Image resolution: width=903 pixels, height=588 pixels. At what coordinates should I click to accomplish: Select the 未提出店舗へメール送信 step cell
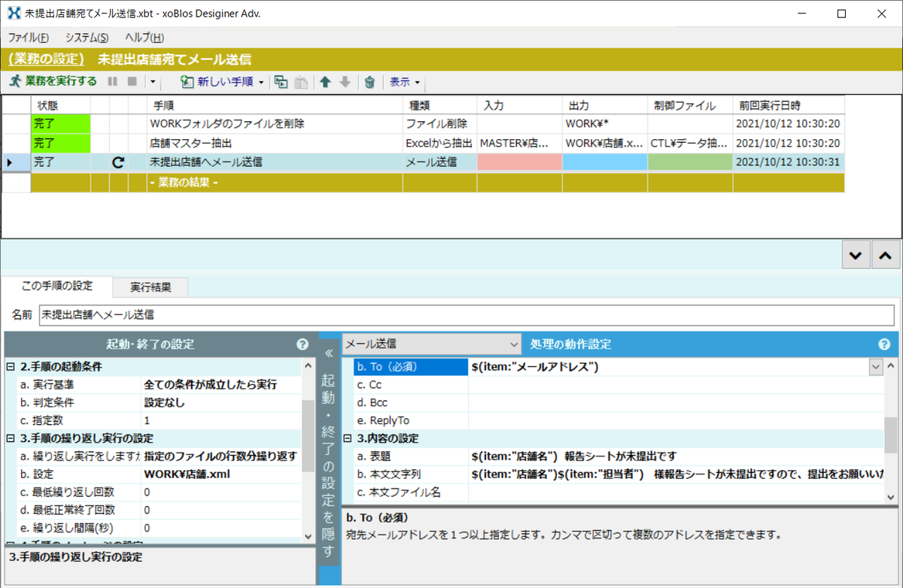(x=274, y=162)
